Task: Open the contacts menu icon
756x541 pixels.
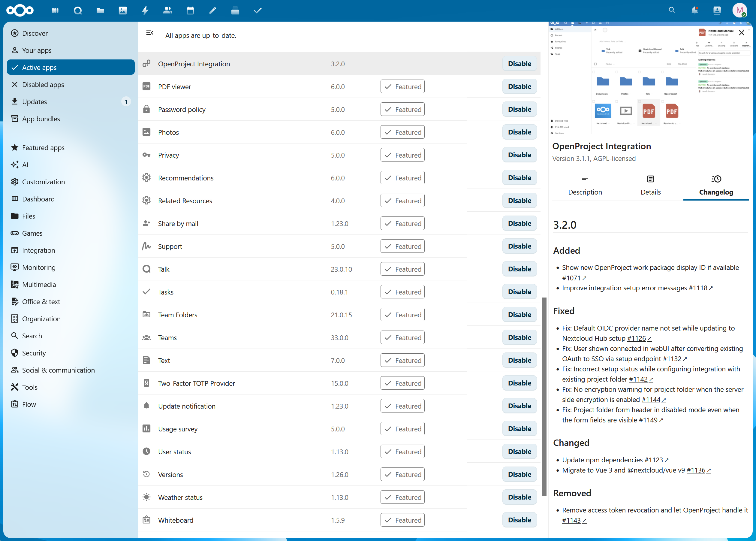Action: coord(717,10)
